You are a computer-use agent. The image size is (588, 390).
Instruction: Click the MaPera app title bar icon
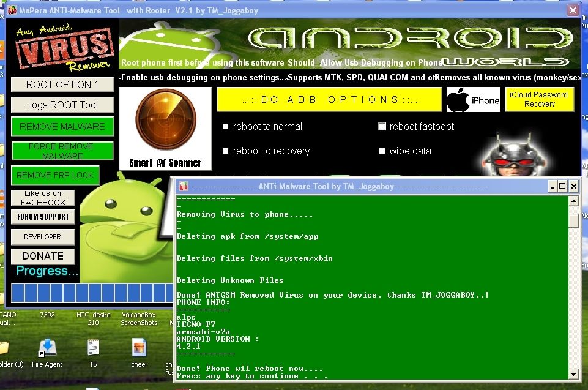(x=12, y=10)
